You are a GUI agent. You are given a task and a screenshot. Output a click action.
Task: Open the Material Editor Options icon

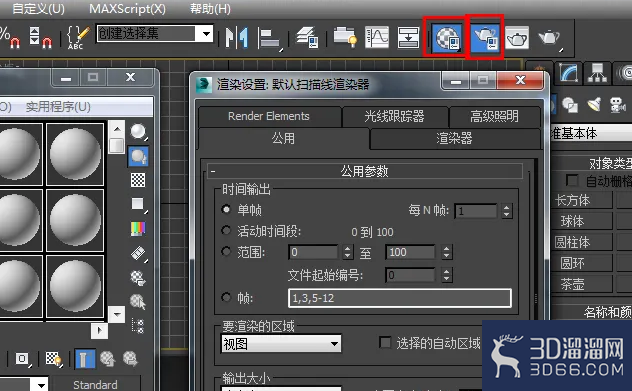[x=138, y=278]
